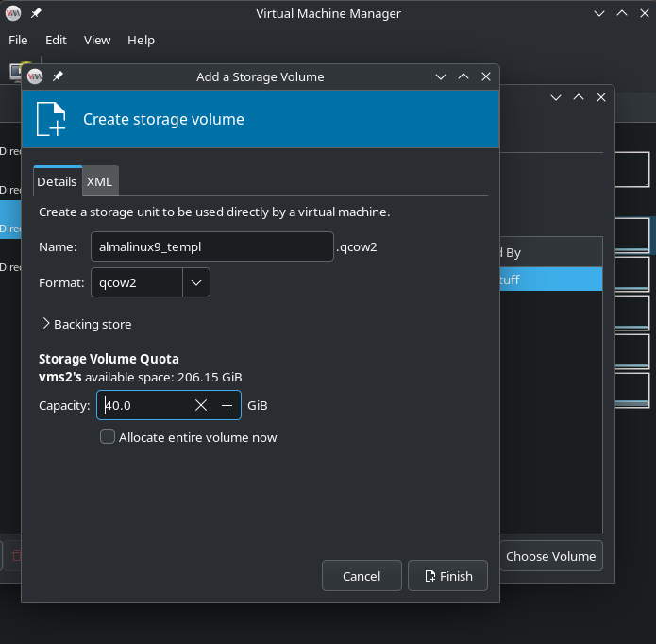This screenshot has height=644, width=656.
Task: Select the highlighted volume row in background list
Action: 551,280
